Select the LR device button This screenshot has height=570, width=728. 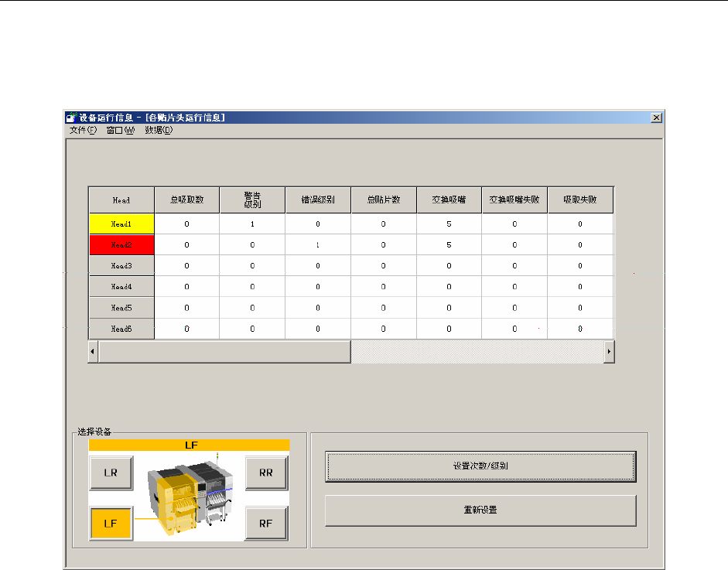(111, 473)
